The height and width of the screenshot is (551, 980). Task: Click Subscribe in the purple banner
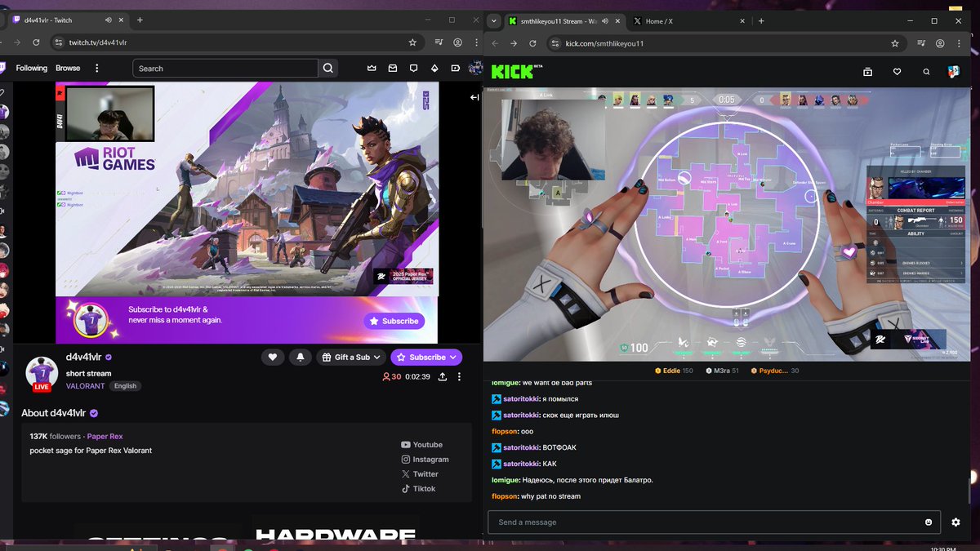tap(394, 321)
